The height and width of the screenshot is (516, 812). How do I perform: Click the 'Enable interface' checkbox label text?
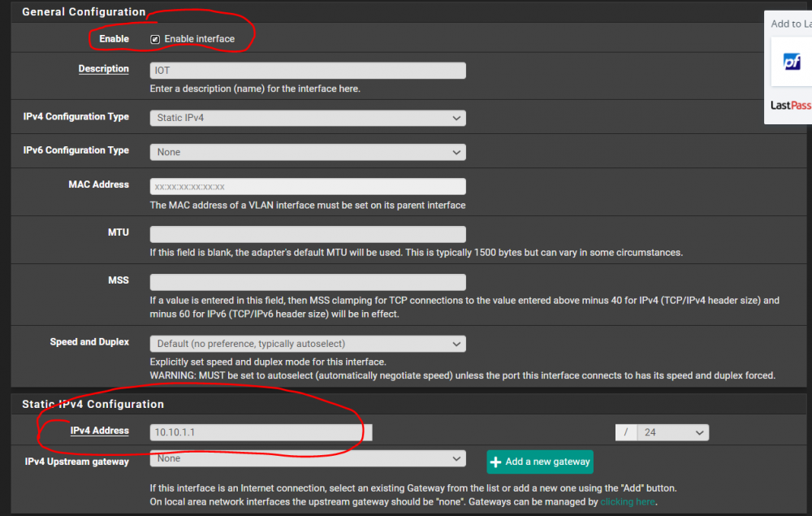click(x=200, y=39)
